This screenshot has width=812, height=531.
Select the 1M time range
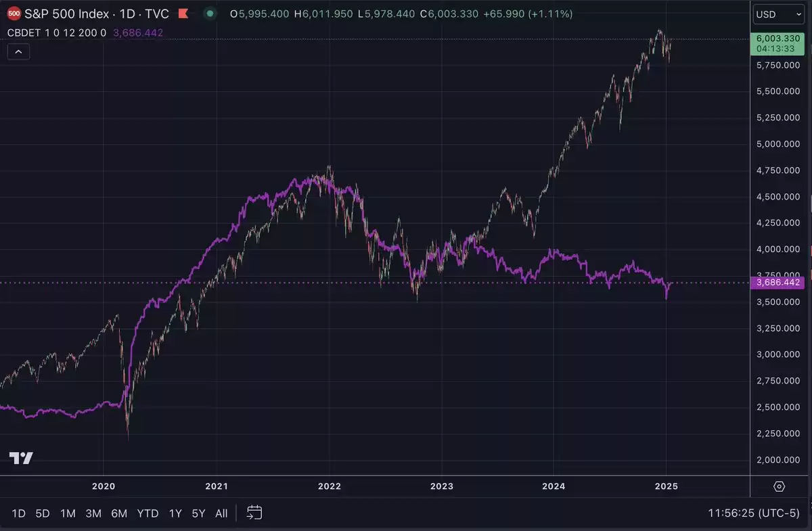click(x=68, y=513)
